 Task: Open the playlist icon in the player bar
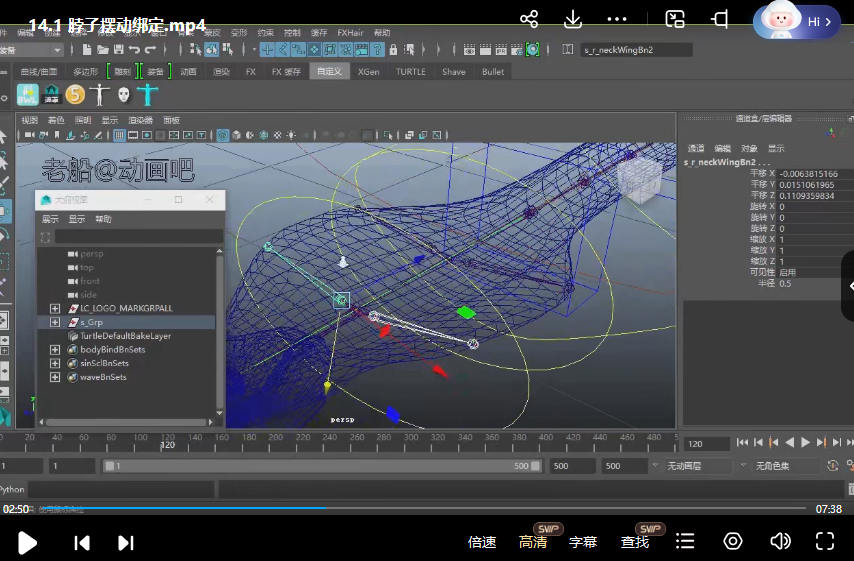[685, 541]
